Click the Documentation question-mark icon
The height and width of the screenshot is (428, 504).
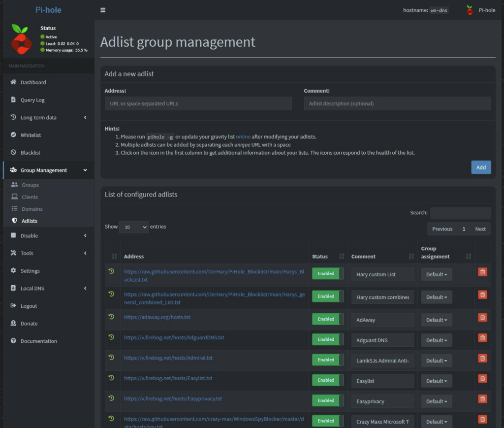click(x=13, y=340)
